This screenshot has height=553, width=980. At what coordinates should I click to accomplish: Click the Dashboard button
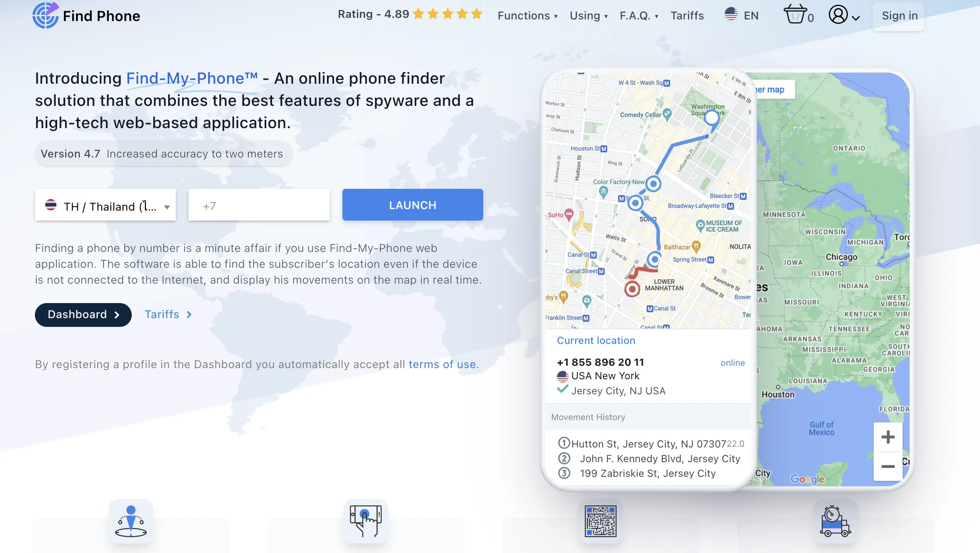point(83,314)
